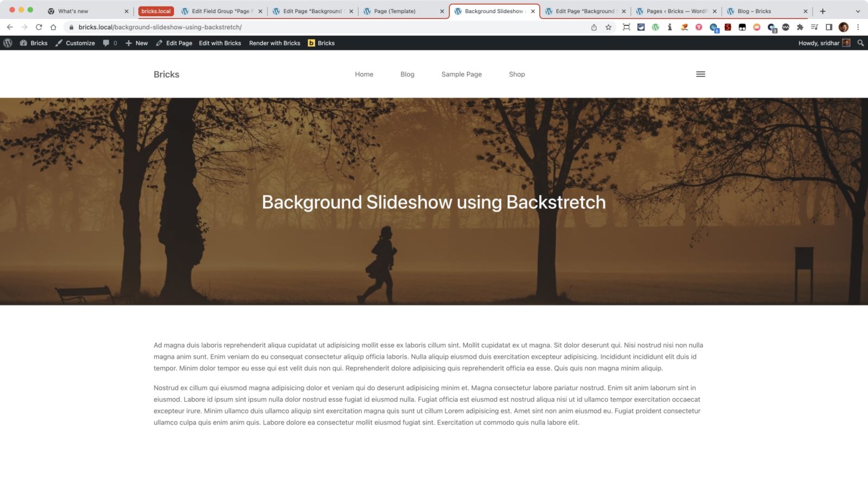
Task: Go to the Sample Page nav link
Action: (x=461, y=74)
